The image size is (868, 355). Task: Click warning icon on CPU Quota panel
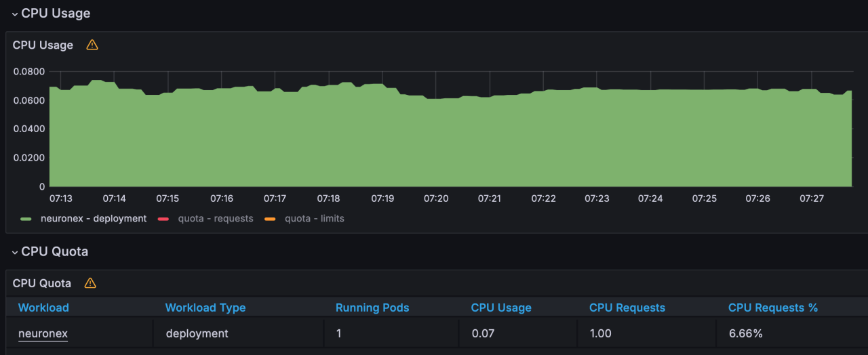click(x=90, y=283)
